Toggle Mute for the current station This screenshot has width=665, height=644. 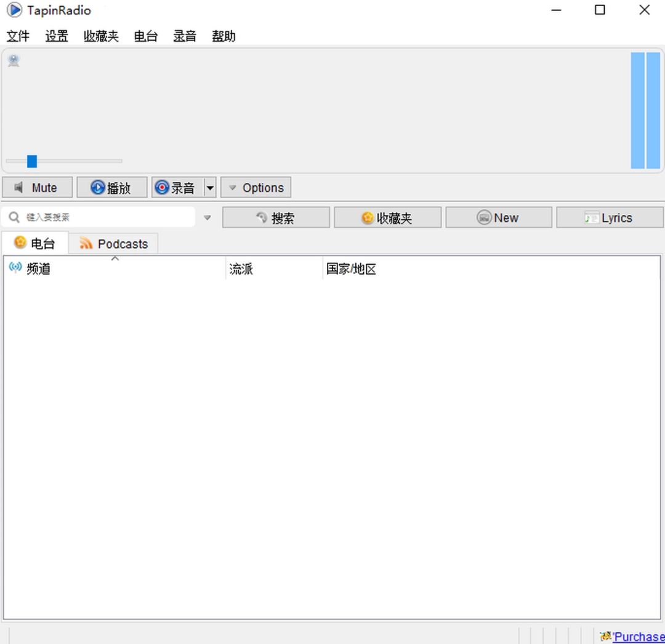37,187
